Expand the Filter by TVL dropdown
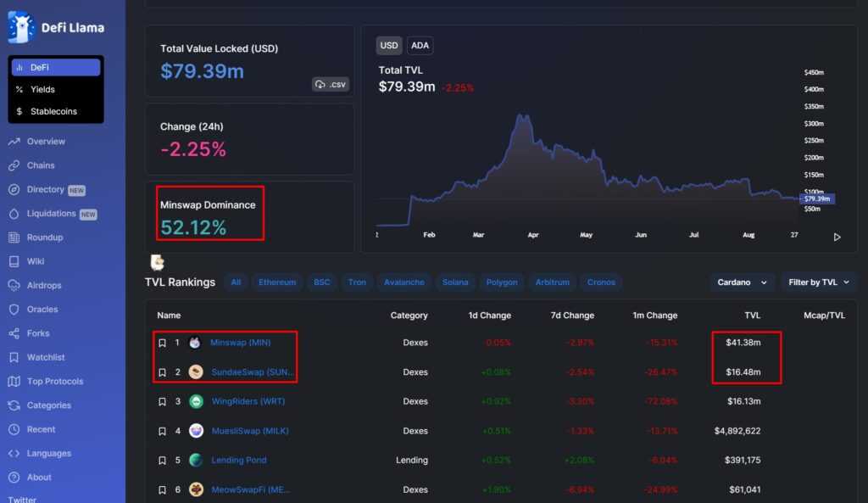 (x=819, y=282)
